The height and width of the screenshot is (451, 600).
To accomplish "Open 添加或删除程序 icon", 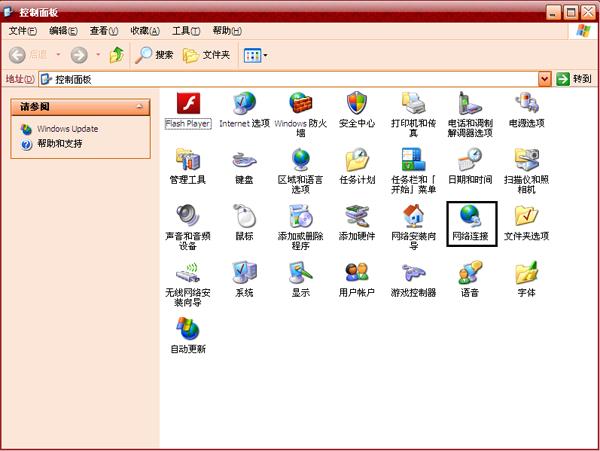I will 300,217.
